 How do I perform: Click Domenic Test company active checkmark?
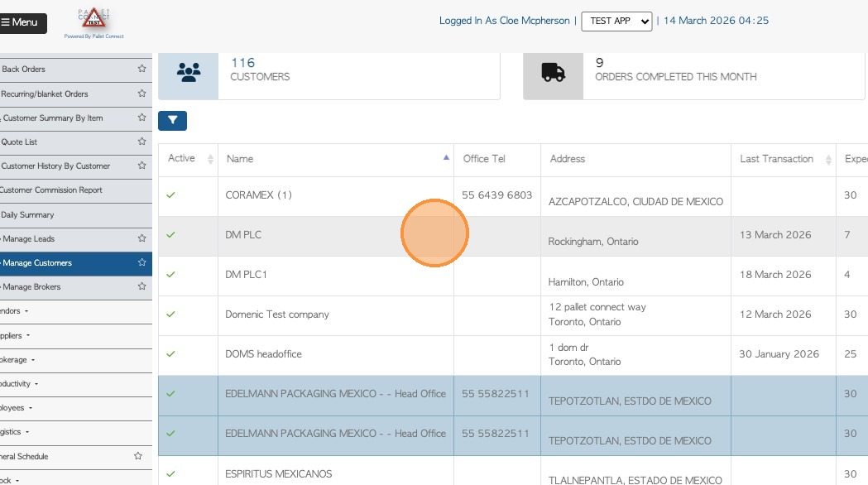[170, 315]
